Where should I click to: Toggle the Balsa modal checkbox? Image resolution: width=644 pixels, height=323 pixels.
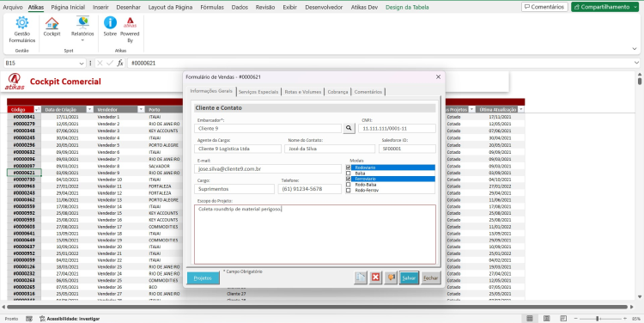pos(349,174)
